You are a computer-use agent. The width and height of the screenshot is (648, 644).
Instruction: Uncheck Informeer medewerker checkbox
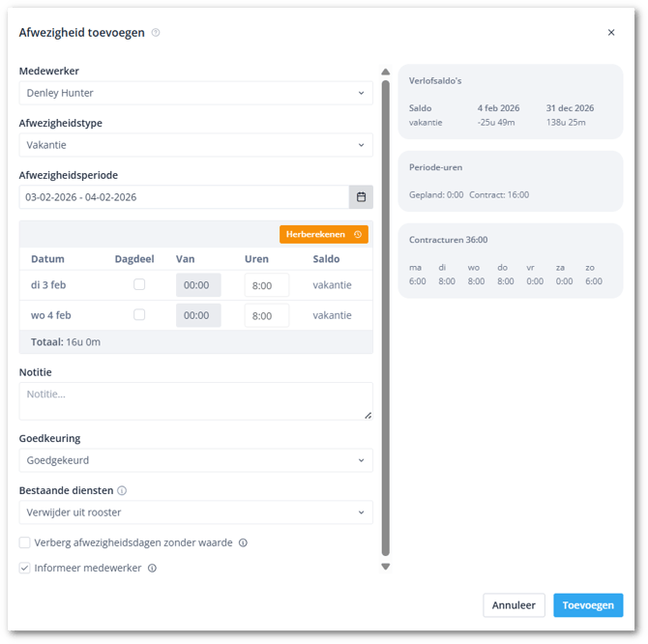coord(25,569)
